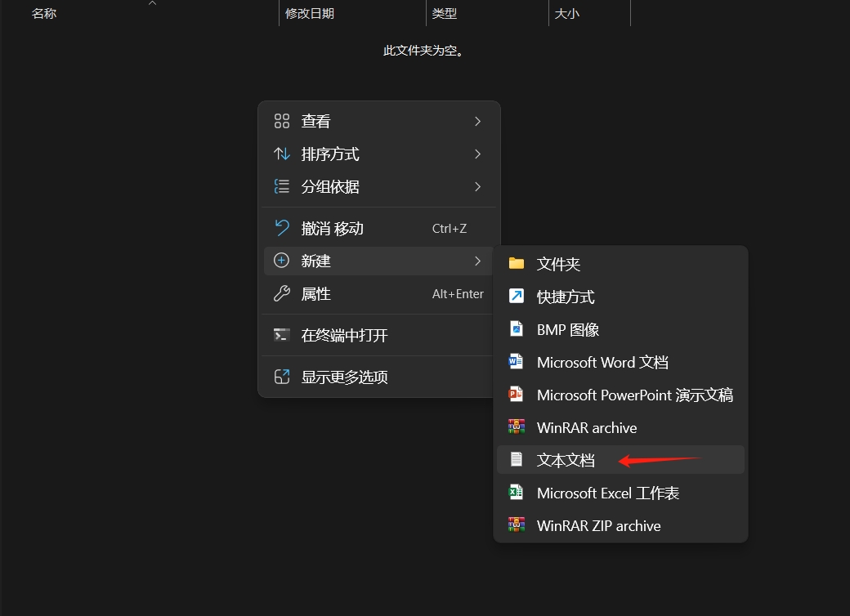The height and width of the screenshot is (616, 850).
Task: Expand the 排序方式 submenu chevron
Action: pos(477,154)
